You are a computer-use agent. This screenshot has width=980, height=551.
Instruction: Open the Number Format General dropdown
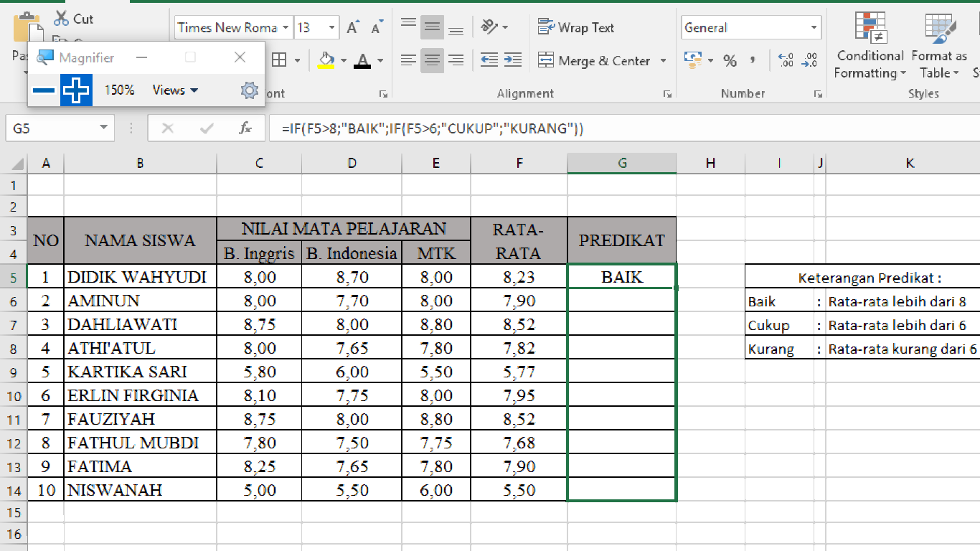[814, 28]
